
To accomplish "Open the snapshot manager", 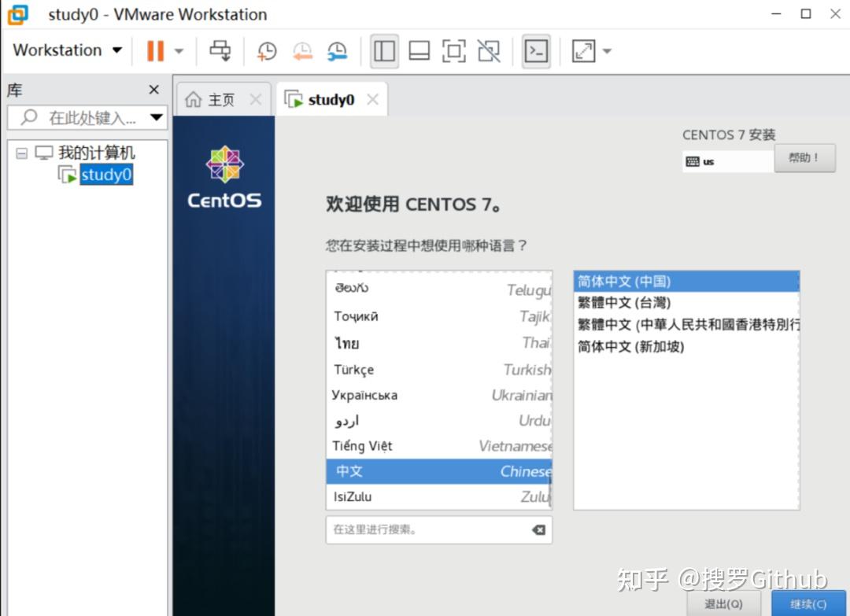I will [x=337, y=51].
